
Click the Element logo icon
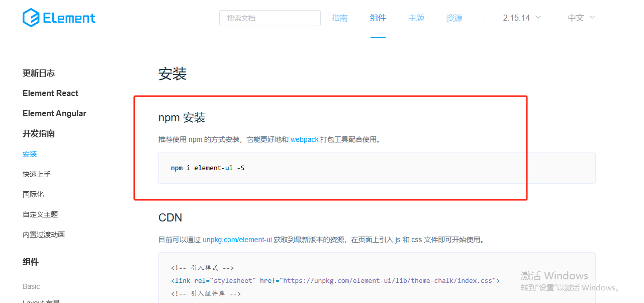coord(30,17)
